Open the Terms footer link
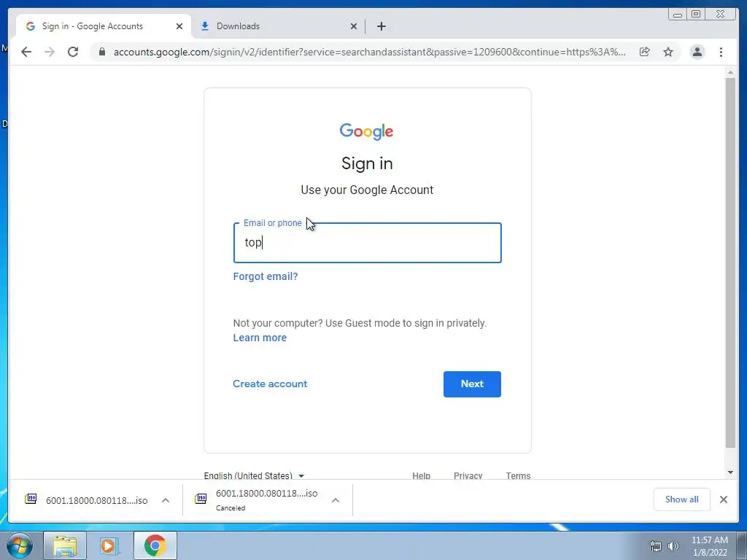Screen dimensions: 747x560 pos(518,475)
